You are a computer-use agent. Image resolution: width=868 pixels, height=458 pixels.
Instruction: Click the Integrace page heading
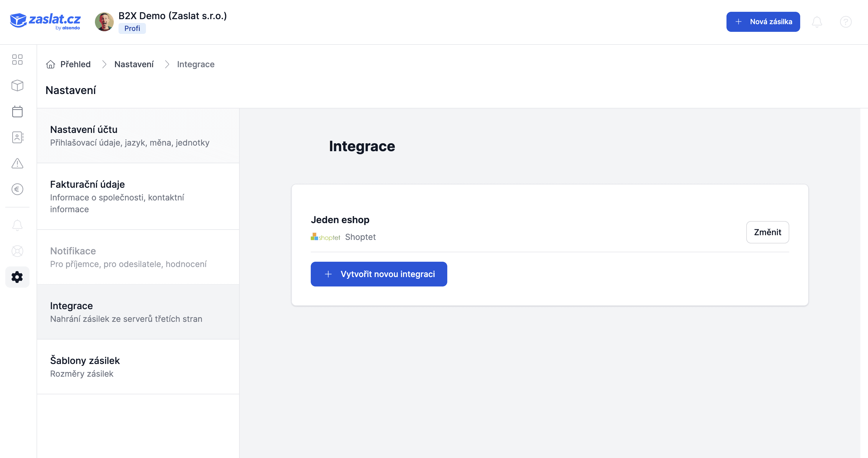(x=362, y=146)
